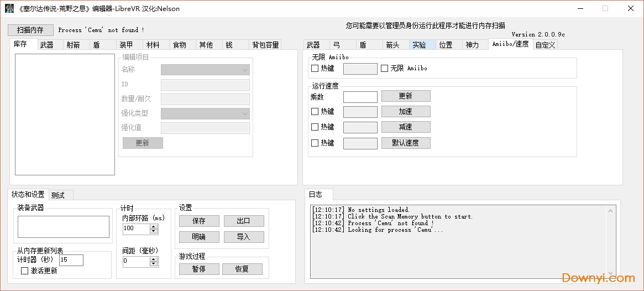Screen dimensions: 644x291
Task: Open the 自定义 custom tab
Action: pyautogui.click(x=546, y=45)
